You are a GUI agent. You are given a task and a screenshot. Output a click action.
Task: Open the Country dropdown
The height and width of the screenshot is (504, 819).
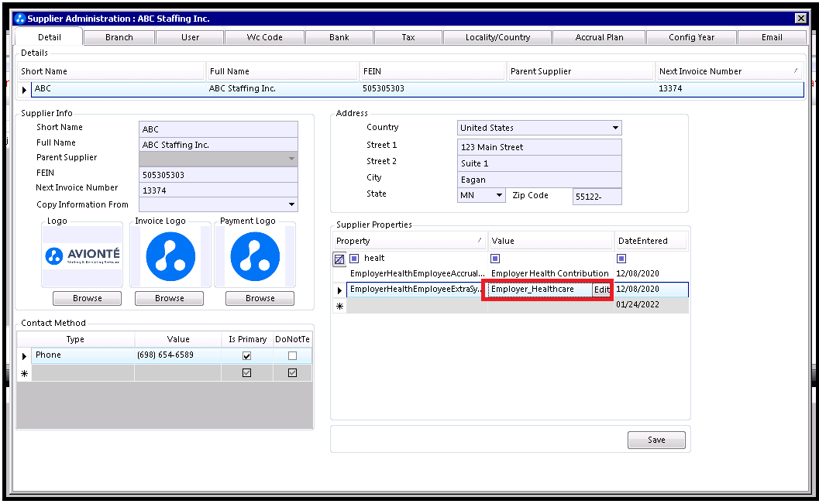pos(615,128)
